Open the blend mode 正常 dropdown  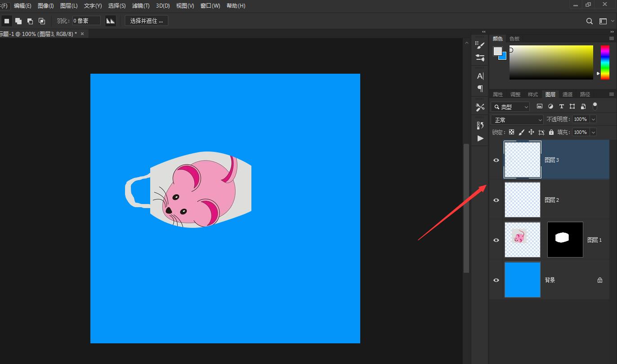pyautogui.click(x=517, y=120)
